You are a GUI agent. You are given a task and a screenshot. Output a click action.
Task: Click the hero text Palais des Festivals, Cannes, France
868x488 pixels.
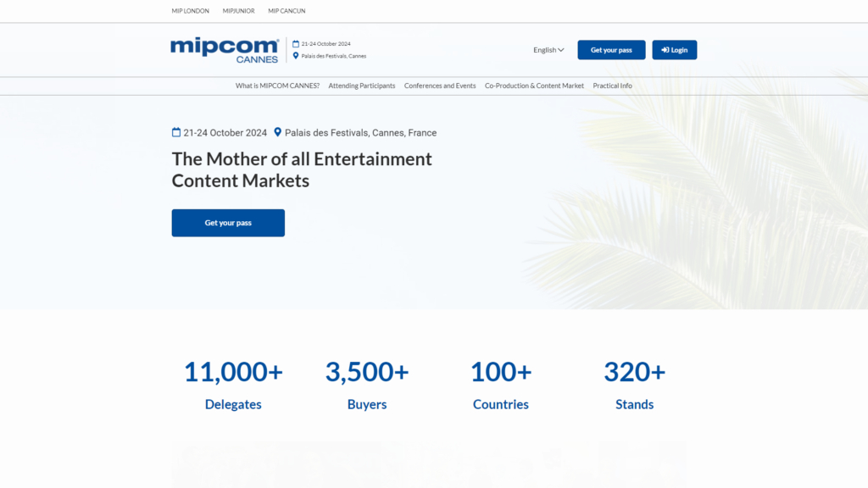(360, 133)
